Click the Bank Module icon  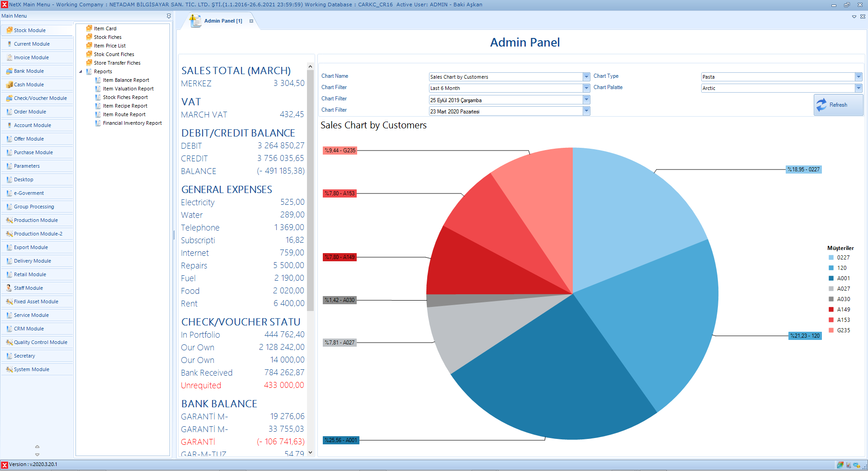click(9, 71)
